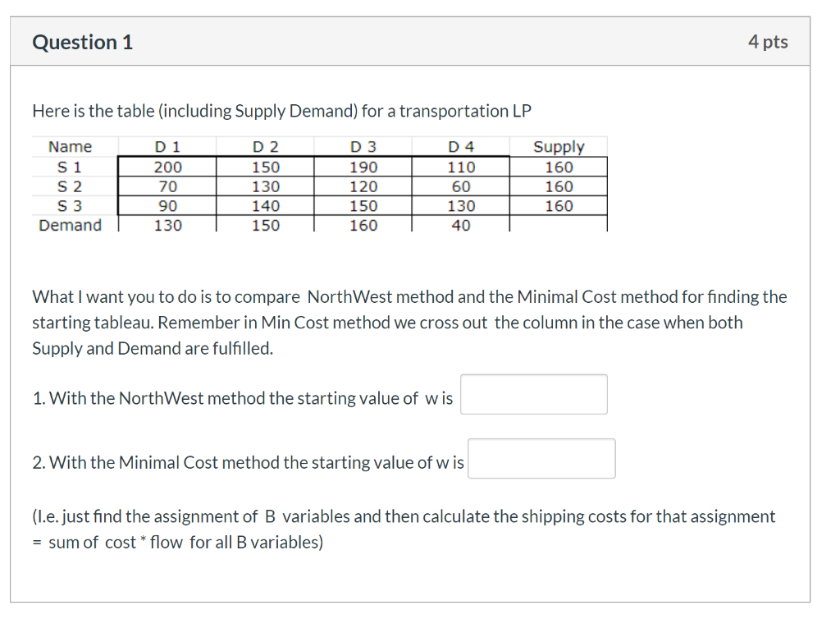This screenshot has width=840, height=628.
Task: Select the S 1 row label
Action: coord(70,167)
